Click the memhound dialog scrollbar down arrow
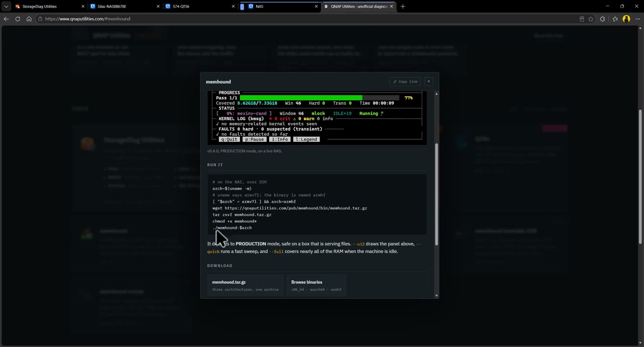The height and width of the screenshot is (347, 644). point(436,295)
